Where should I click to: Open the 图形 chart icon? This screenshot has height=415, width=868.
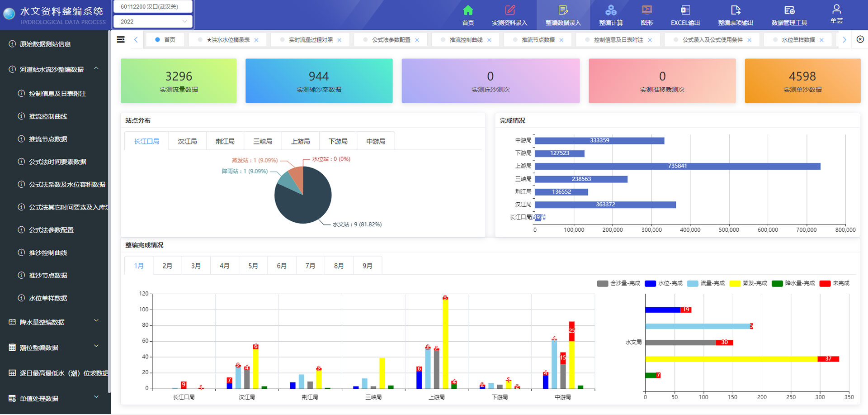click(646, 10)
